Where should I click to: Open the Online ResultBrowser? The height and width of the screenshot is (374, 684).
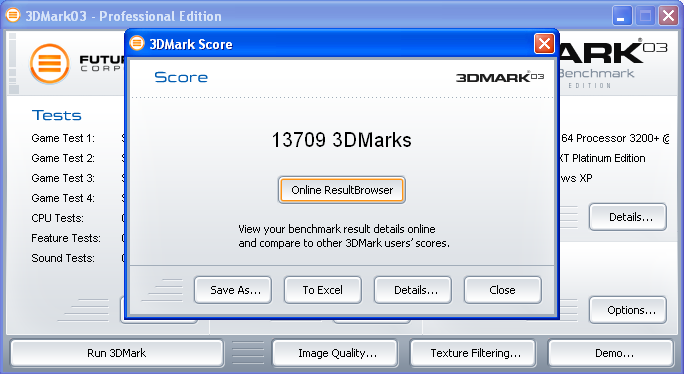(x=342, y=190)
